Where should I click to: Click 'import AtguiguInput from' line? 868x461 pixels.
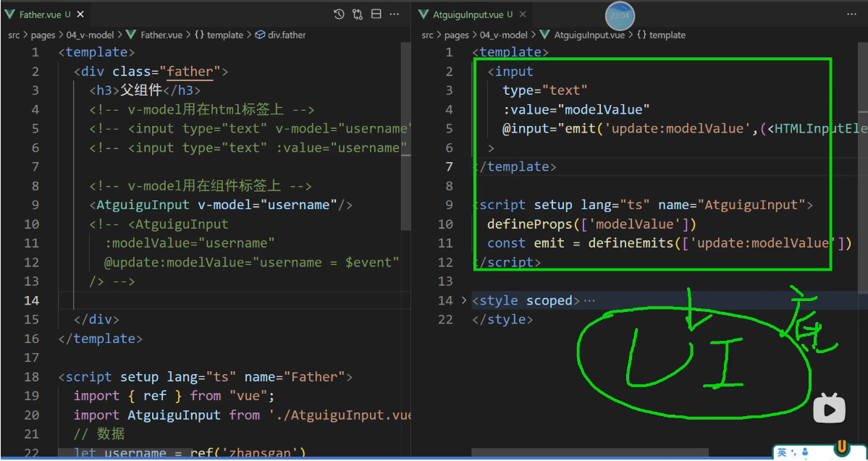[x=242, y=415]
